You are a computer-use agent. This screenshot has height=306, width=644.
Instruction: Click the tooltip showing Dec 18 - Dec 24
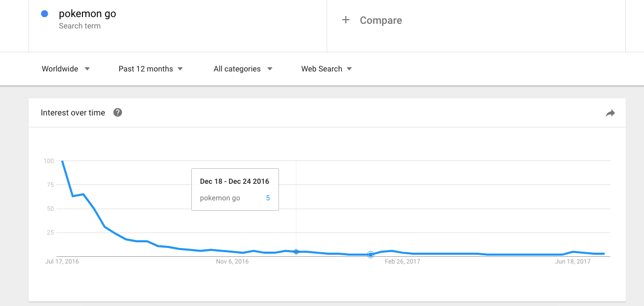tap(235, 190)
